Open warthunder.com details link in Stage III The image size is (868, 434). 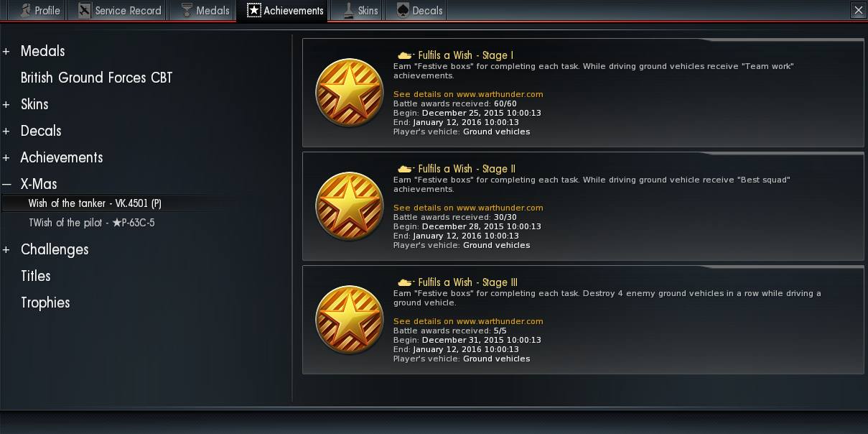tap(468, 321)
